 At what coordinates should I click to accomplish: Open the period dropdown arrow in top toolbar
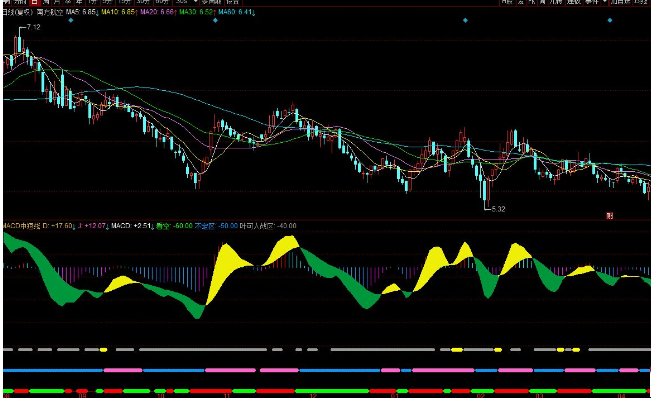click(x=195, y=2)
